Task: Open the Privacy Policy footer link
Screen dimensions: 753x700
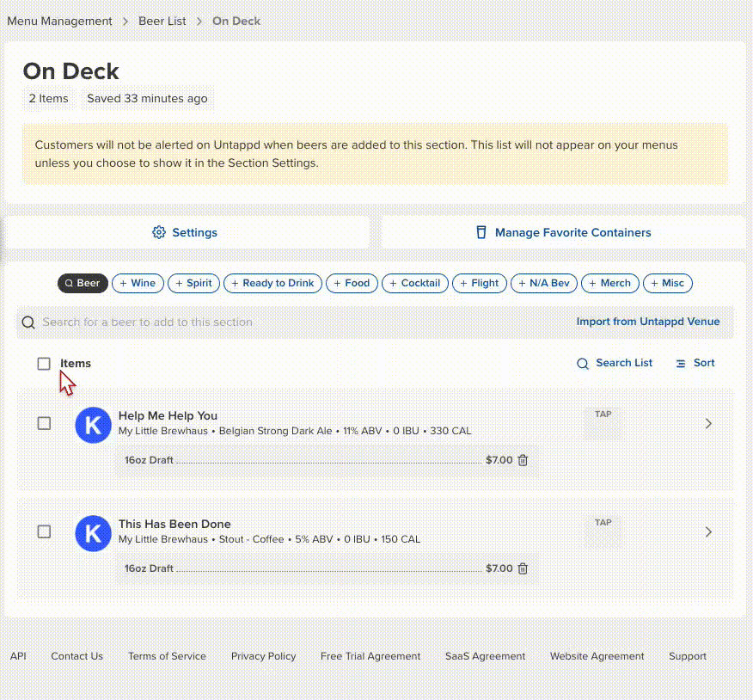Action: pyautogui.click(x=263, y=656)
